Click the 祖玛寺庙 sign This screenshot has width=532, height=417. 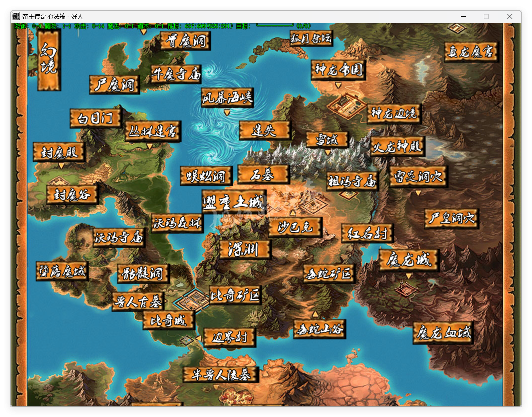pyautogui.click(x=352, y=181)
